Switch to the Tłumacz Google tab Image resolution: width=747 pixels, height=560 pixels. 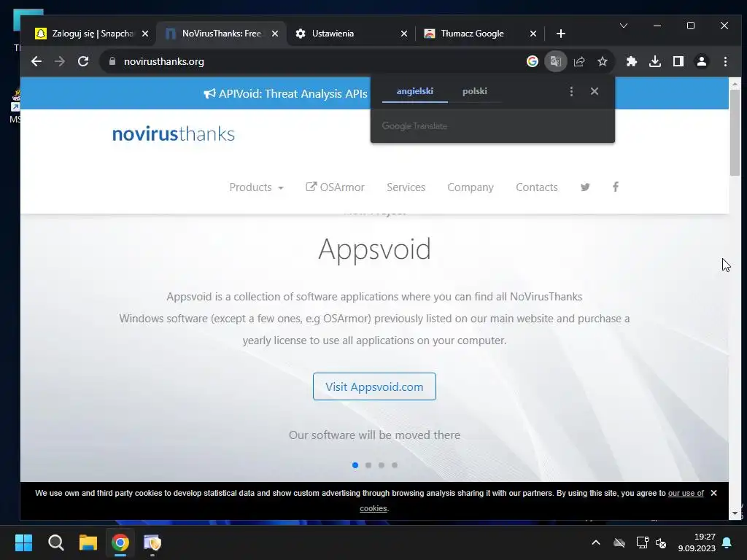point(480,34)
